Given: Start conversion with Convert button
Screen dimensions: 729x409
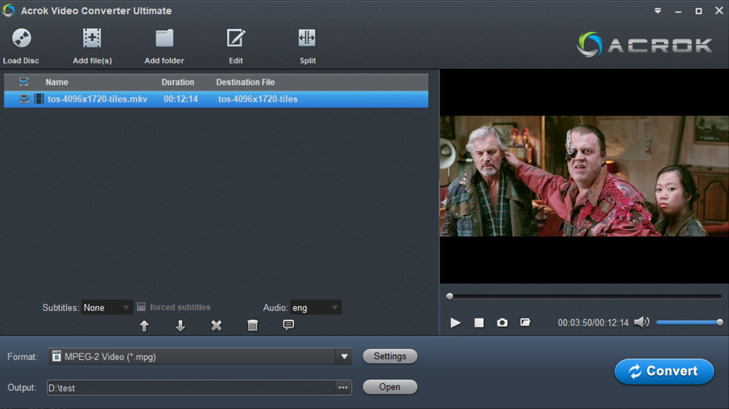Looking at the screenshot, I should click(x=664, y=371).
